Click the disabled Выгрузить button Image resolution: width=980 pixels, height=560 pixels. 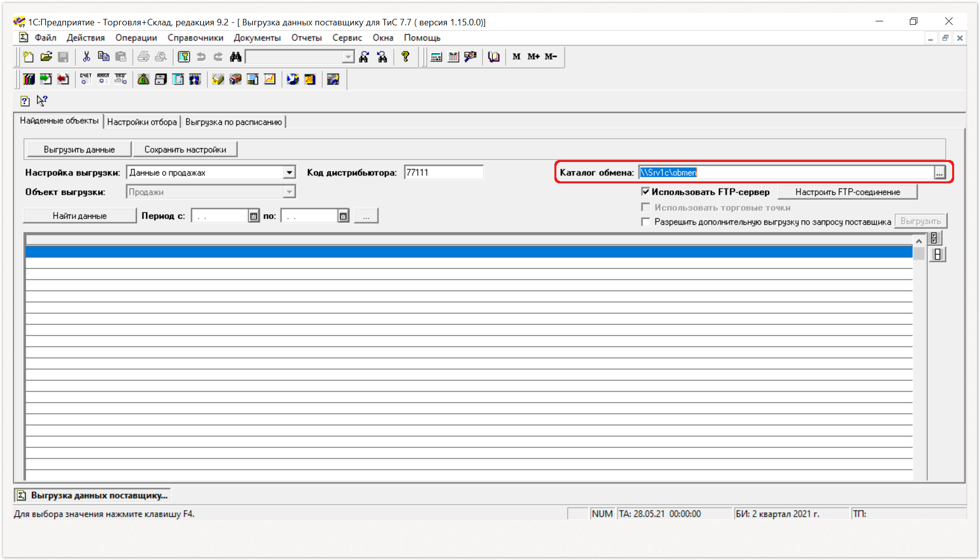[921, 221]
